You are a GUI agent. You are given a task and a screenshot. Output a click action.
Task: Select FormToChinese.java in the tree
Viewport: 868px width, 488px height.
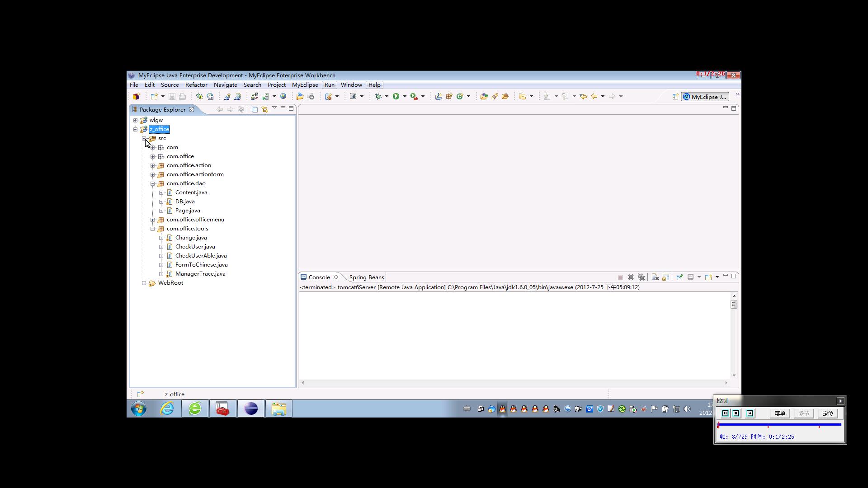coord(201,265)
